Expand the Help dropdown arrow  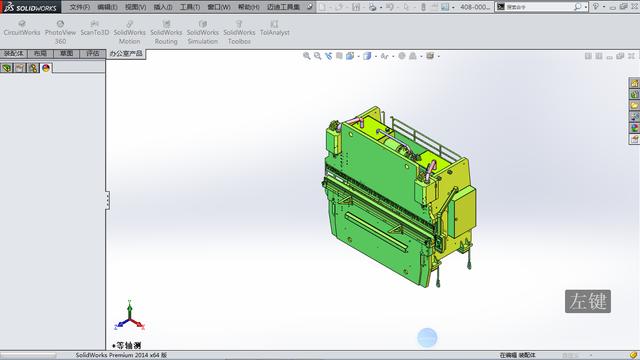coord(604,7)
